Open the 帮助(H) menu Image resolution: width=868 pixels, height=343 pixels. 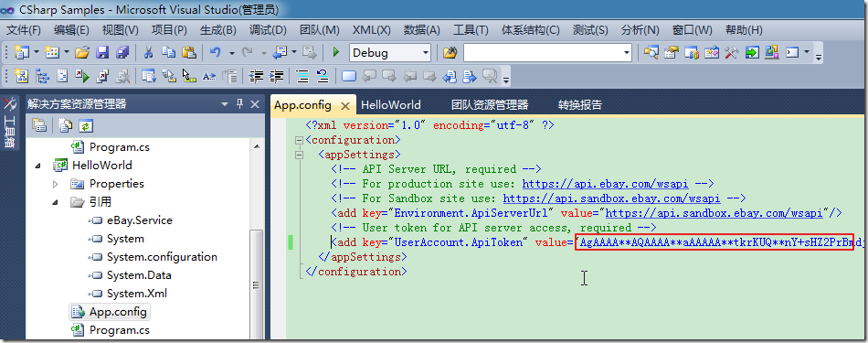point(744,30)
